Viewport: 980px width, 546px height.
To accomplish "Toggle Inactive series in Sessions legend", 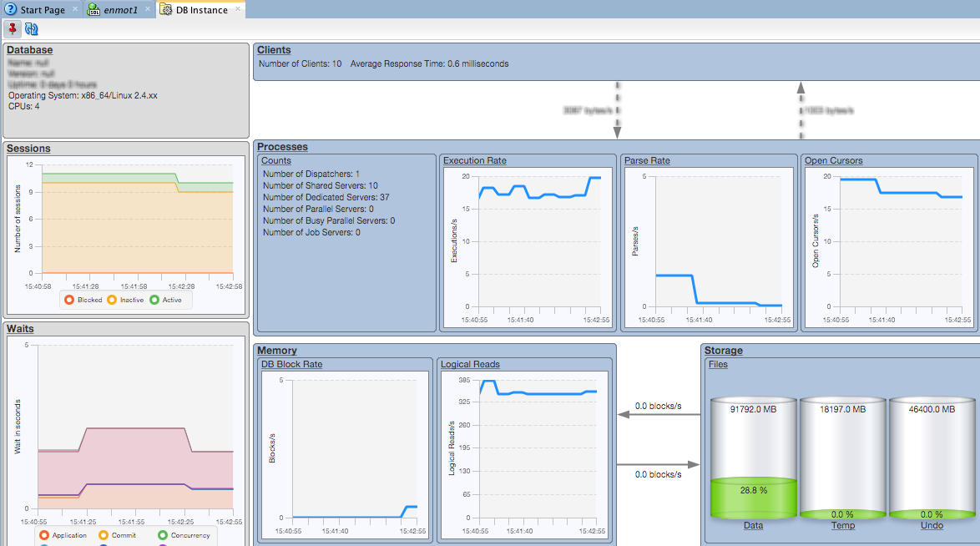I will pyautogui.click(x=126, y=300).
